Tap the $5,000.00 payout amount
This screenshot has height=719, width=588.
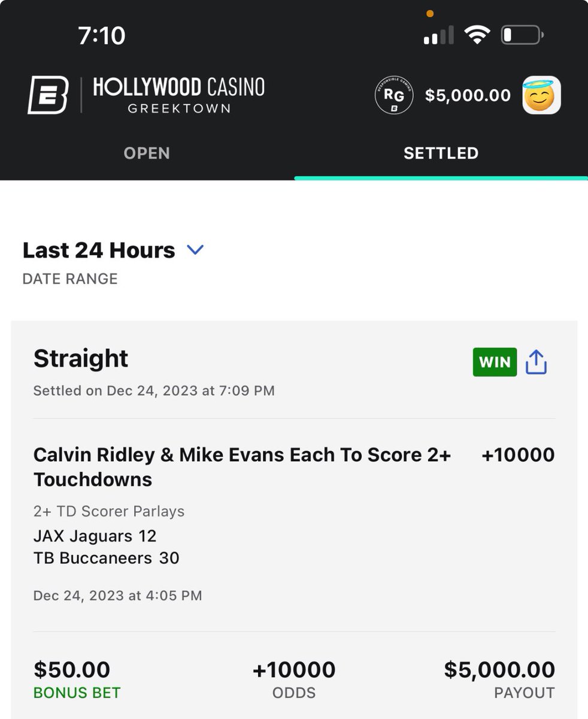coord(499,670)
